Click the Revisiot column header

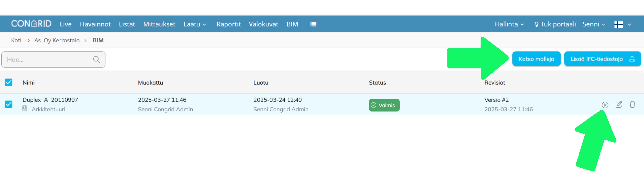(495, 83)
